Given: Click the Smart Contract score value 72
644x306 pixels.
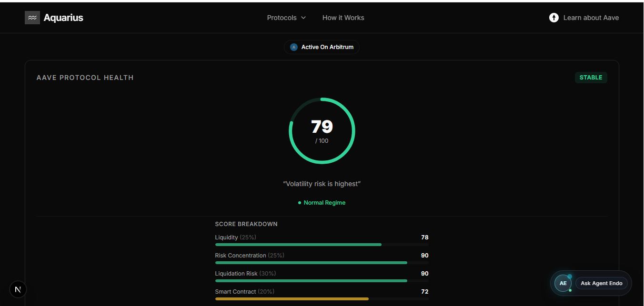Looking at the screenshot, I should pyautogui.click(x=424, y=292).
